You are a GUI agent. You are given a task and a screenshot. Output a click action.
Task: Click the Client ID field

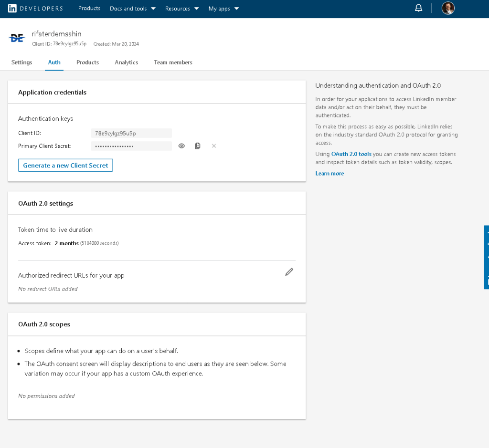[131, 133]
